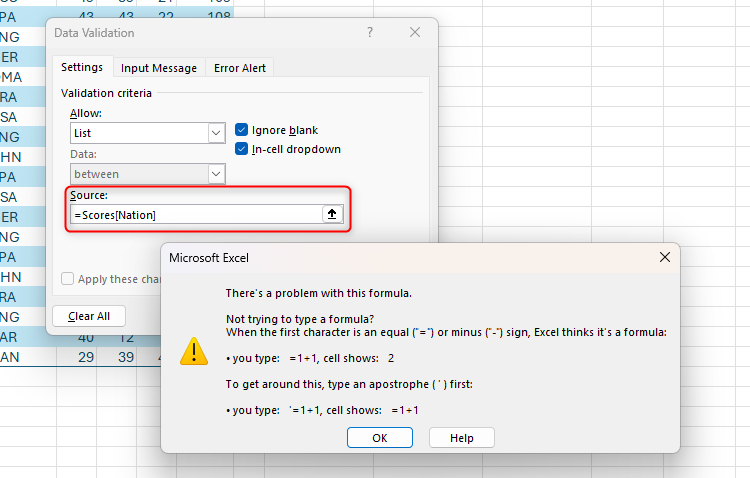
Task: Click the yellow warning triangle icon
Action: coord(192,351)
